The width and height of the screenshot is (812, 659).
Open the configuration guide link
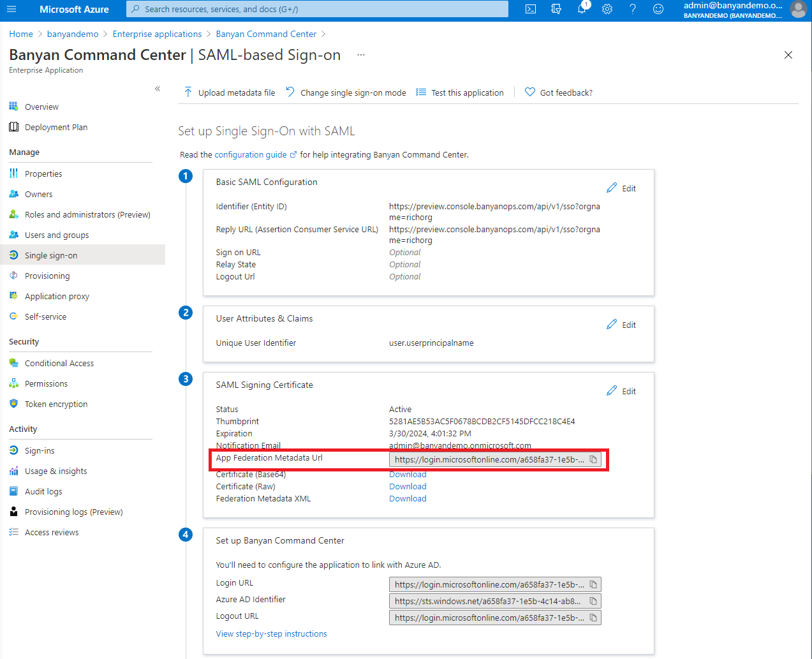pos(251,155)
